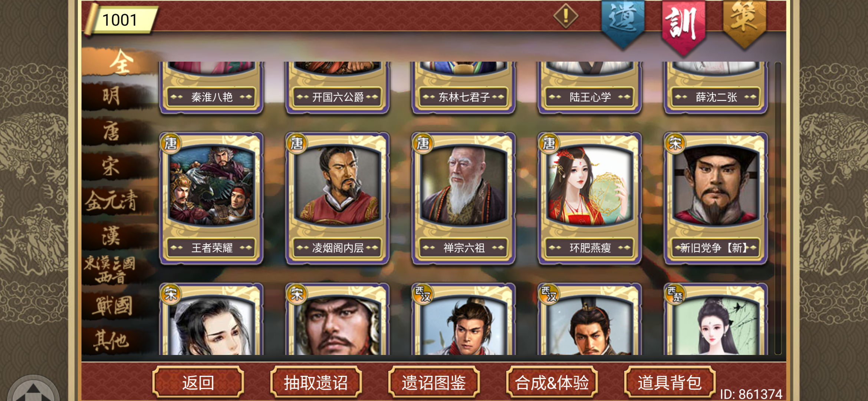
Task: Open the 王者荣耀 card
Action: pyautogui.click(x=211, y=199)
